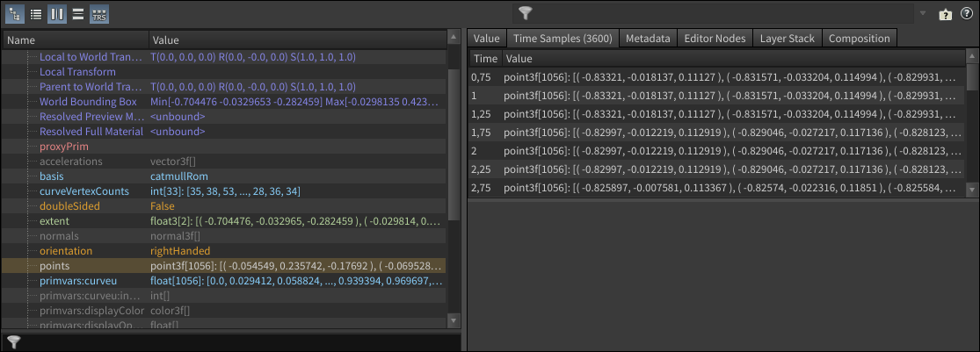Open the top filter dropdown arrow
The height and width of the screenshot is (352, 980).
[x=922, y=14]
